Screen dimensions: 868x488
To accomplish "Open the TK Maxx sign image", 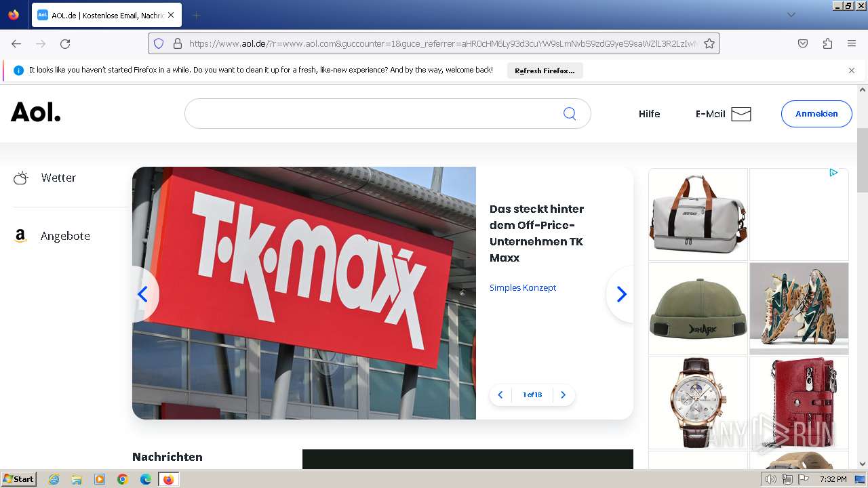I will [304, 293].
